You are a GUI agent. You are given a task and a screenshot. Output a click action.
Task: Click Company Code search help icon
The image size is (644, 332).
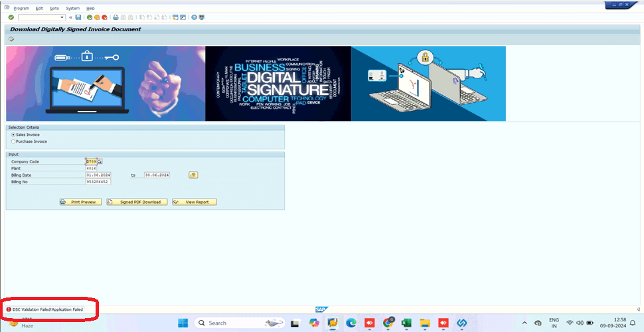click(x=100, y=161)
